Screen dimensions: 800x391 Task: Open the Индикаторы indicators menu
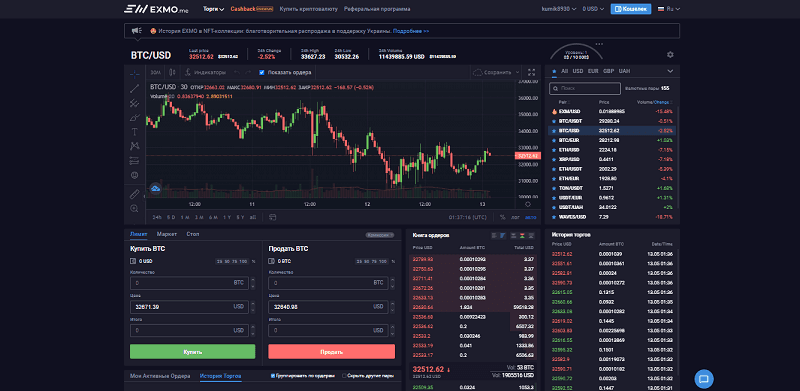tap(205, 72)
